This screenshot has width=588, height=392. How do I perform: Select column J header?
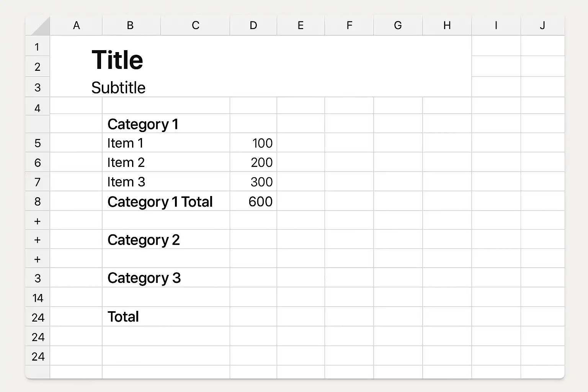click(542, 25)
